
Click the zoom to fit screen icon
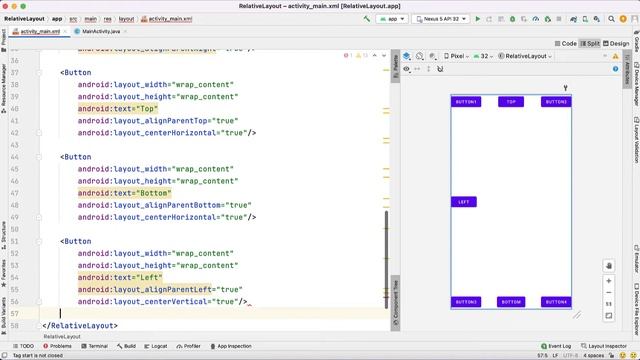[x=609, y=316]
